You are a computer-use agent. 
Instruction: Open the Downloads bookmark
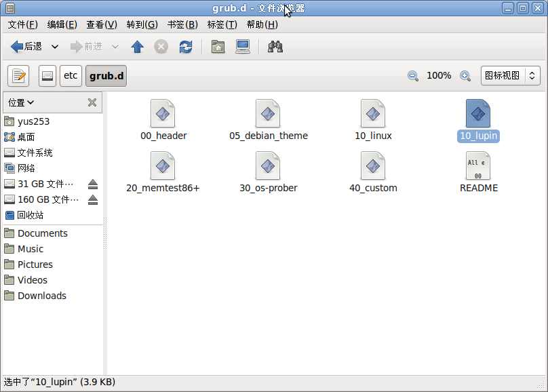pyautogui.click(x=52, y=296)
